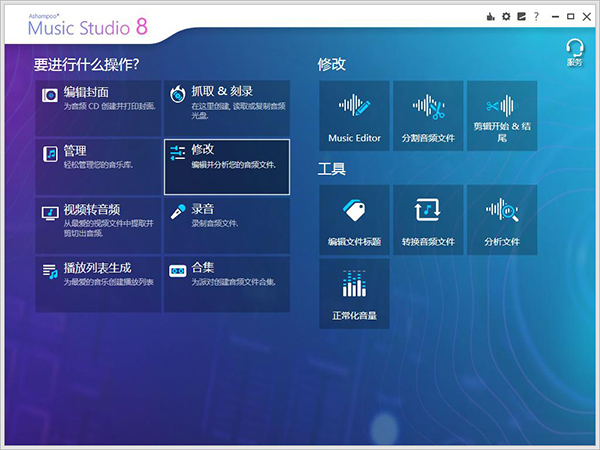Image resolution: width=600 pixels, height=450 pixels.
Task: Click the thumbs-up feedback icon in title bar
Action: (x=491, y=16)
